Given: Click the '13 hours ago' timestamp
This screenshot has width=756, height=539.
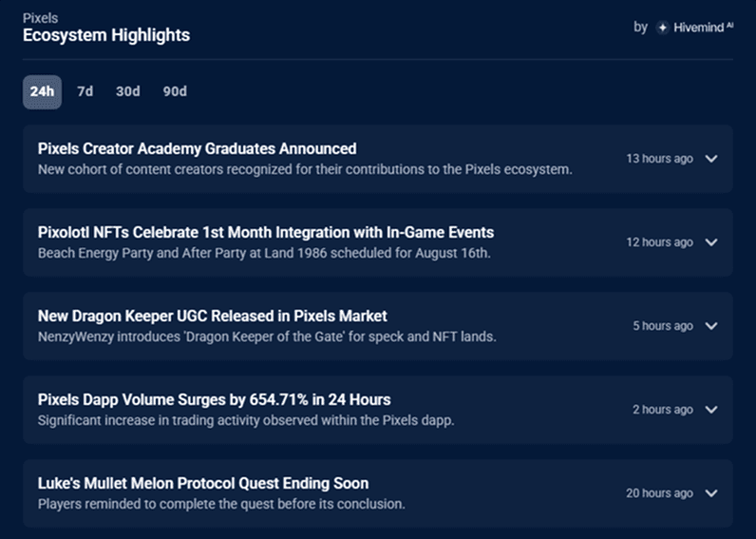Looking at the screenshot, I should tap(659, 159).
